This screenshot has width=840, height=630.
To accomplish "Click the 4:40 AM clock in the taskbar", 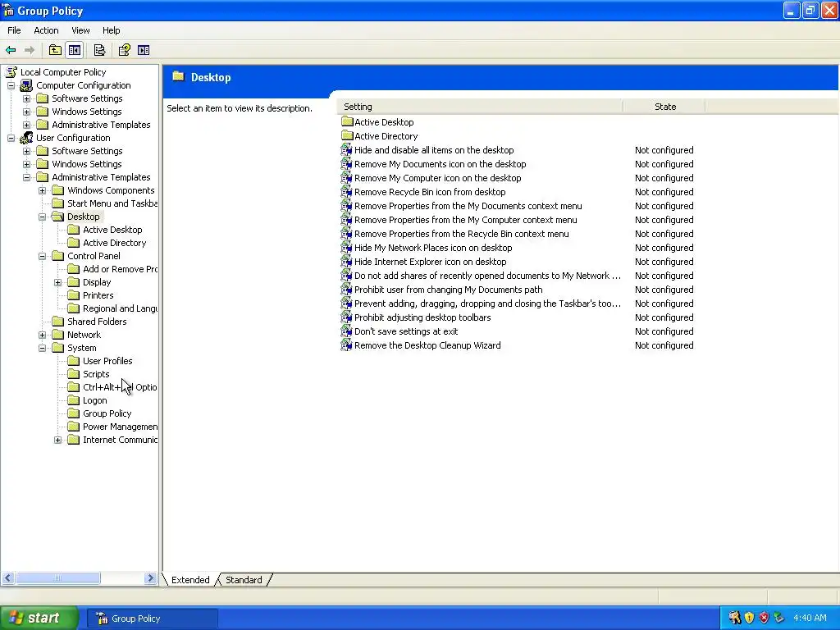I will (810, 618).
